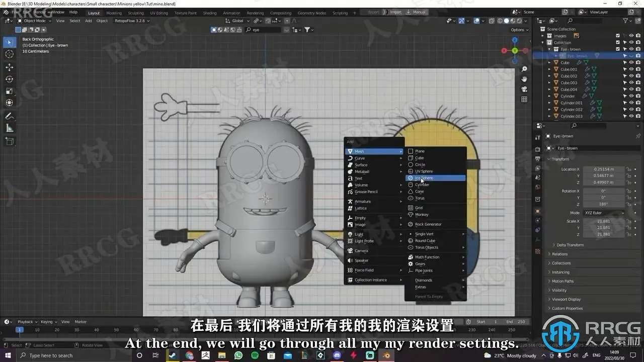The height and width of the screenshot is (362, 644).
Task: Uncheck the Collection exclude checkbox
Action: click(x=618, y=42)
